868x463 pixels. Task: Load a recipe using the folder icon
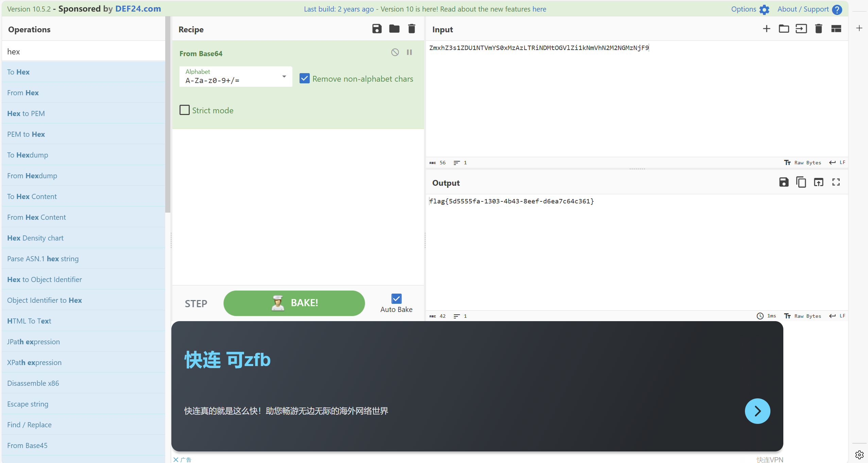394,29
